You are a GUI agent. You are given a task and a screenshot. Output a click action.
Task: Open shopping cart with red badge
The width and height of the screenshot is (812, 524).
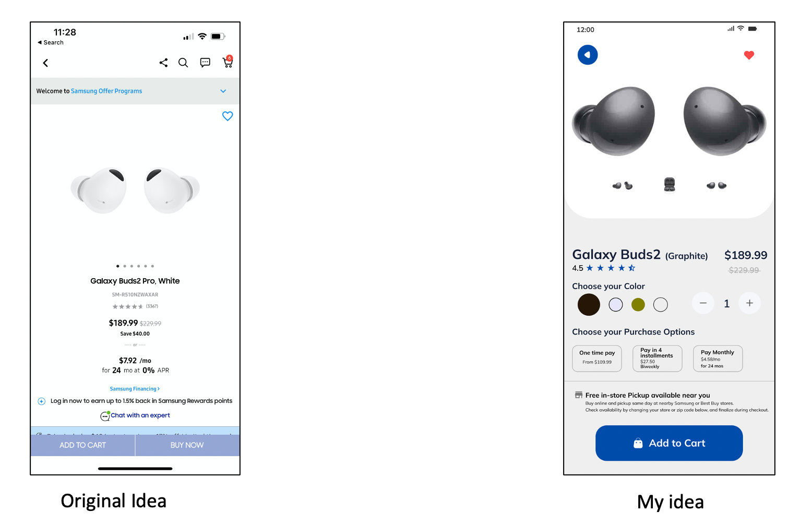click(x=228, y=62)
